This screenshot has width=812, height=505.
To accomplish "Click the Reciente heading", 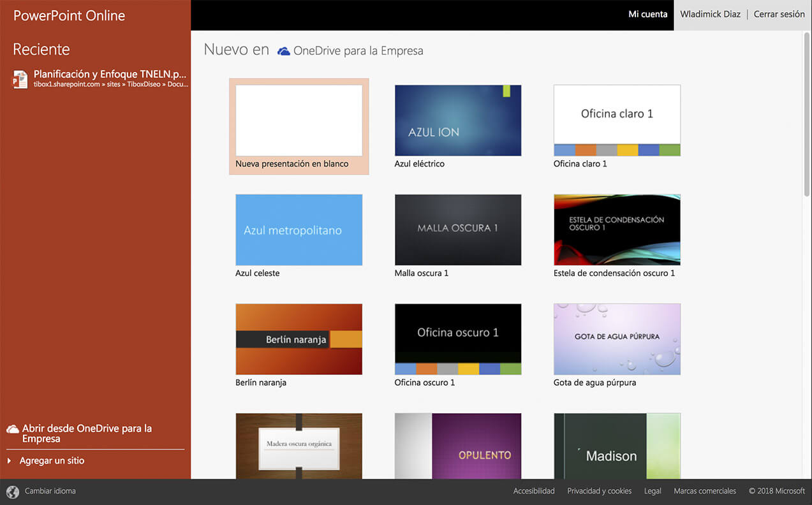I will pyautogui.click(x=41, y=49).
